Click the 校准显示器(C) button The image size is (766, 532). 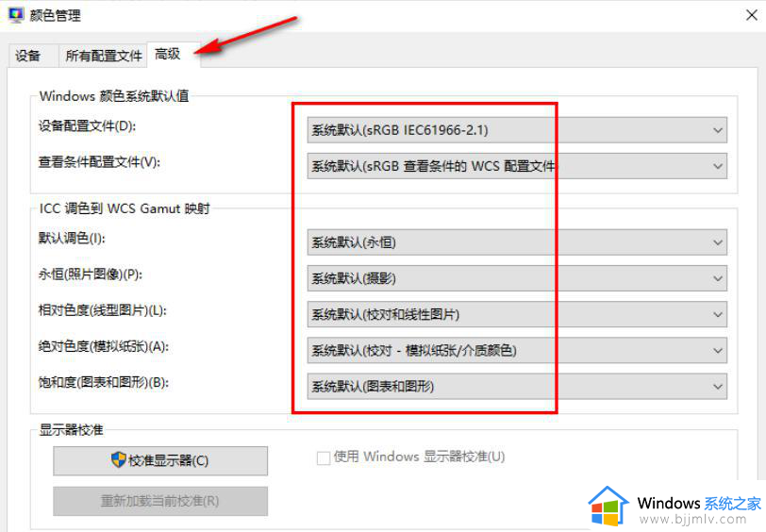(x=160, y=460)
